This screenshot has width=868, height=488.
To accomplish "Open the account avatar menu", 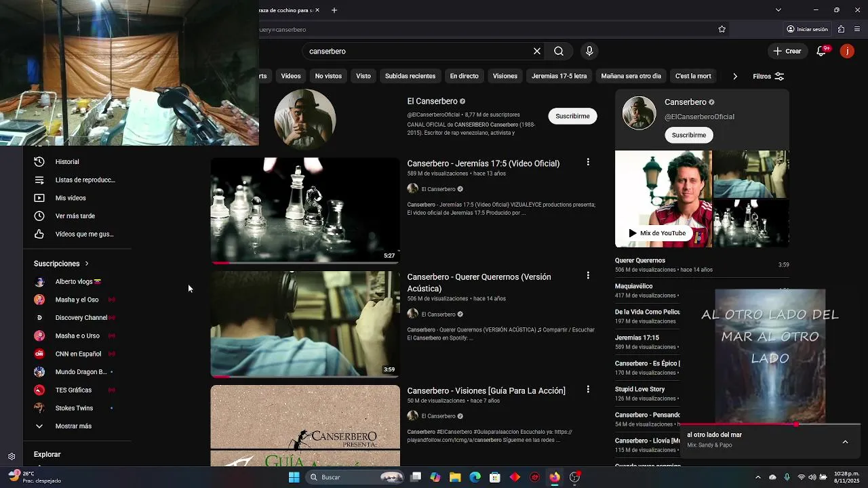I will 847,51.
